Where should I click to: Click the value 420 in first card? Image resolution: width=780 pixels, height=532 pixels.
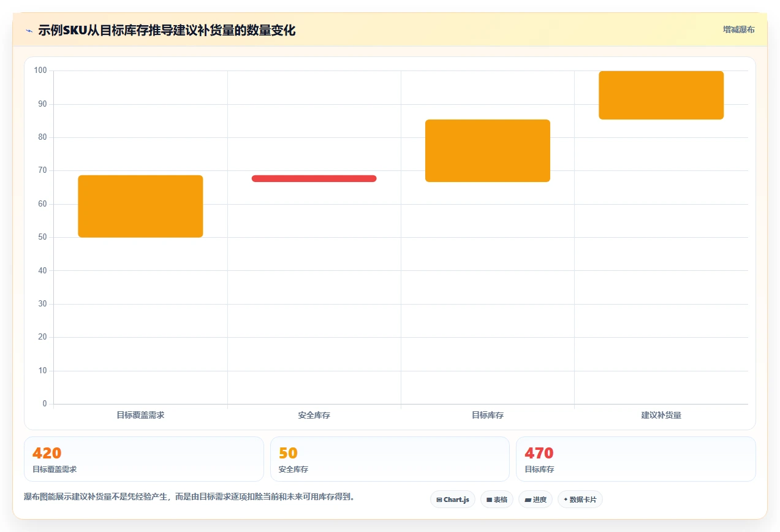point(47,454)
